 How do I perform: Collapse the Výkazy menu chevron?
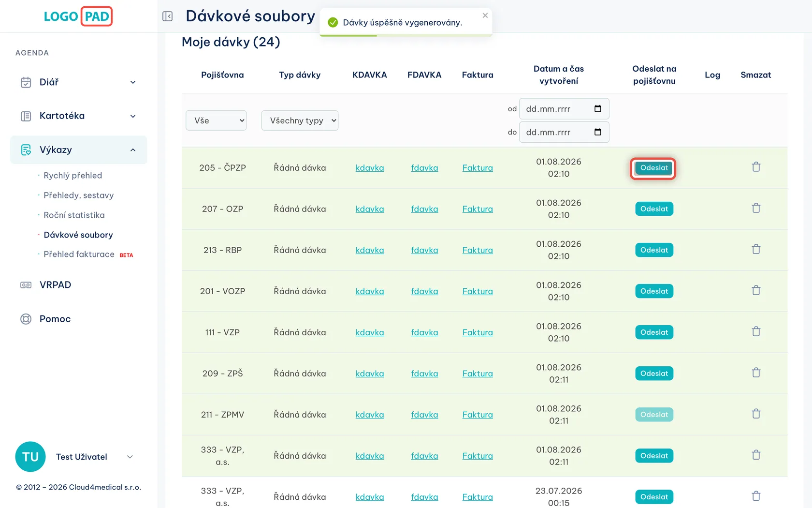point(133,150)
